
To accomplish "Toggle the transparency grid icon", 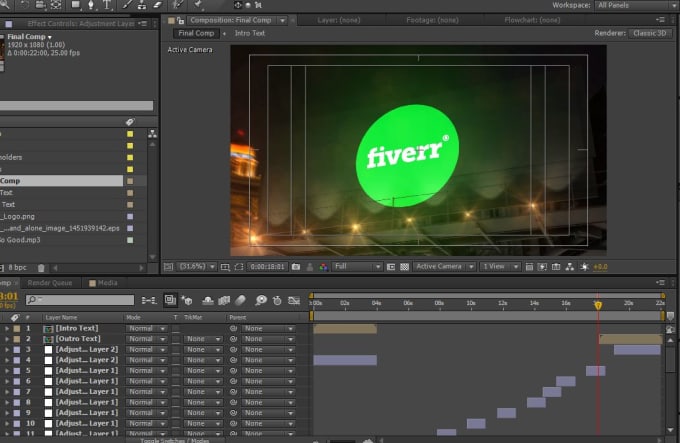I will (x=404, y=267).
